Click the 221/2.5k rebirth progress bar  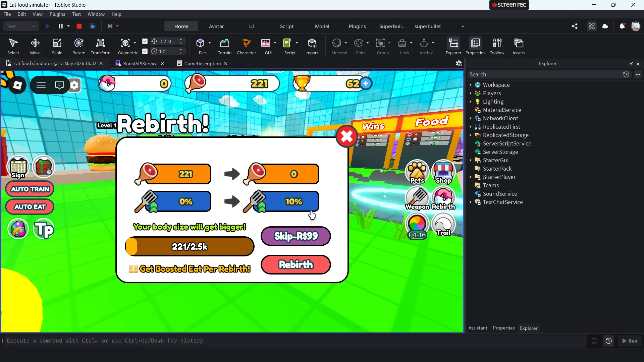point(190,247)
